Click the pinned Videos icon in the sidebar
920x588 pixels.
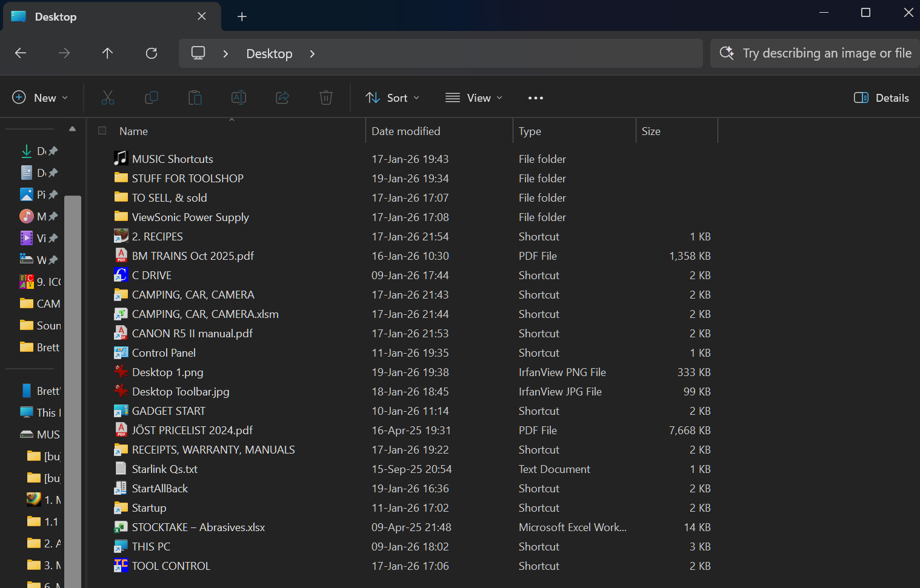[x=27, y=238]
